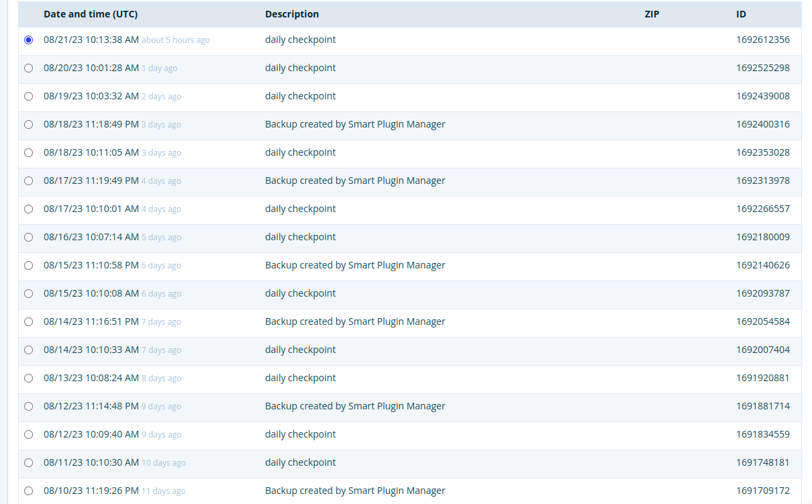Choose the 08/17/23 10:10:01 AM radio button
The height and width of the screenshot is (504, 812).
coord(28,209)
